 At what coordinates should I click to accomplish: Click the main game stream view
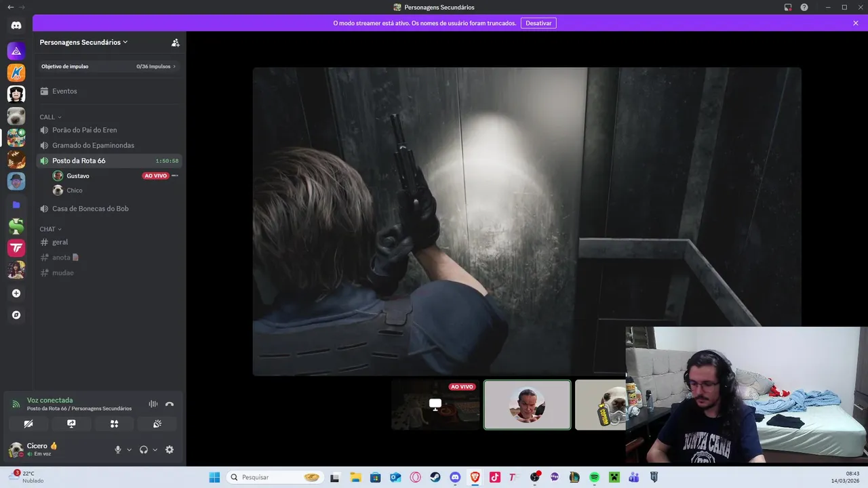(x=527, y=221)
